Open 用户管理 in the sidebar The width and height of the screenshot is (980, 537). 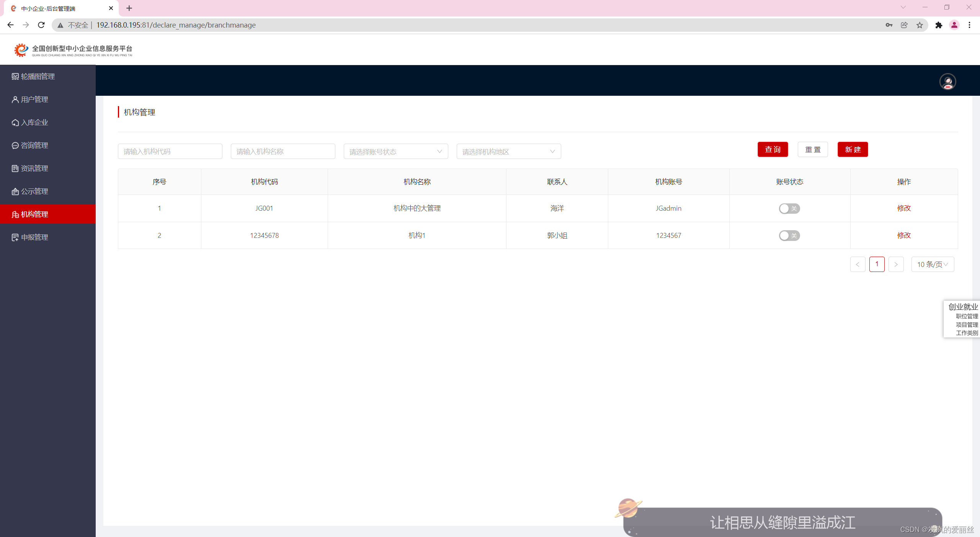(x=34, y=100)
